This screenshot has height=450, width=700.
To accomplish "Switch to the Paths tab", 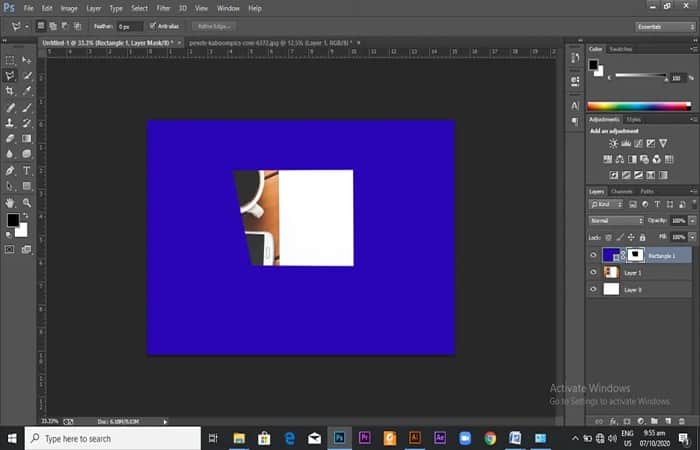I will [647, 191].
